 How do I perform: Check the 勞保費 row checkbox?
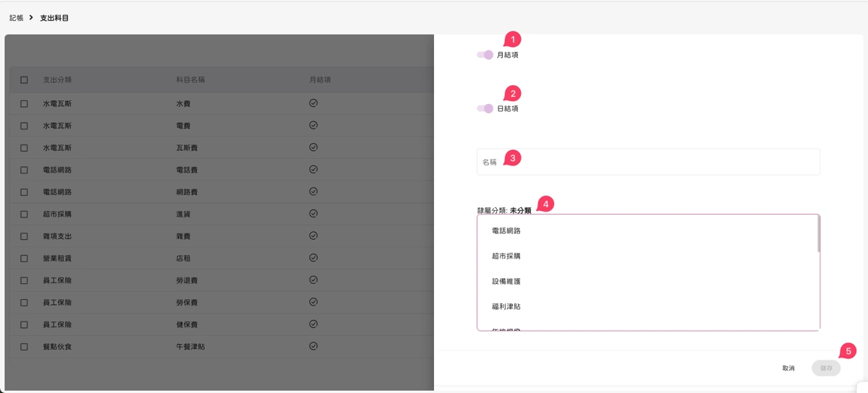pyautogui.click(x=24, y=303)
